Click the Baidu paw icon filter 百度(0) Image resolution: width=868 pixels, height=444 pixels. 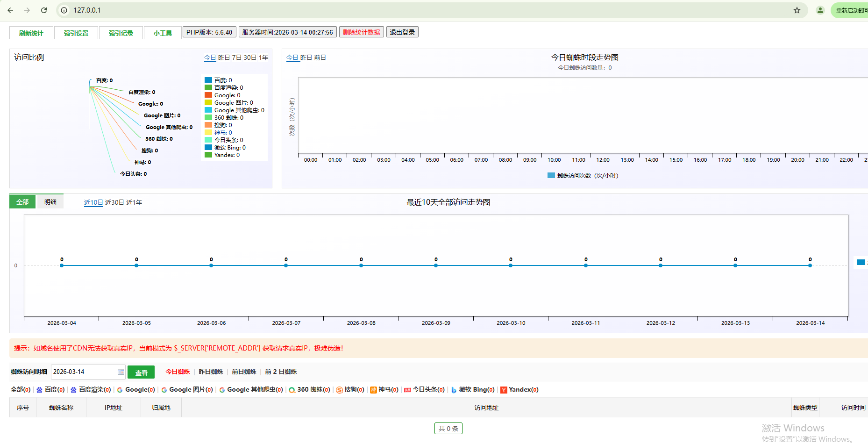click(x=40, y=390)
